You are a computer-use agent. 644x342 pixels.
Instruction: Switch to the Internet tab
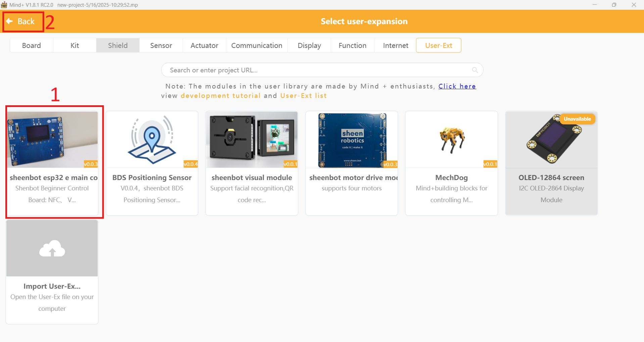click(396, 45)
